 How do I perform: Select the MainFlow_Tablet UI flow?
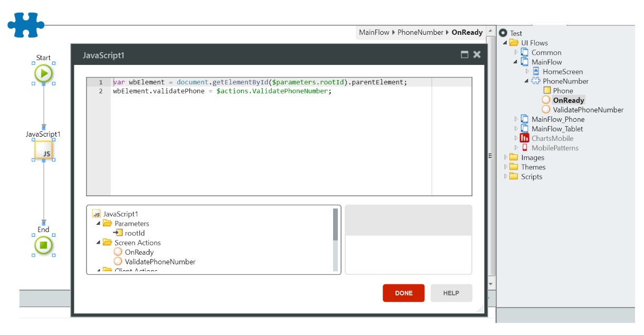coord(557,128)
